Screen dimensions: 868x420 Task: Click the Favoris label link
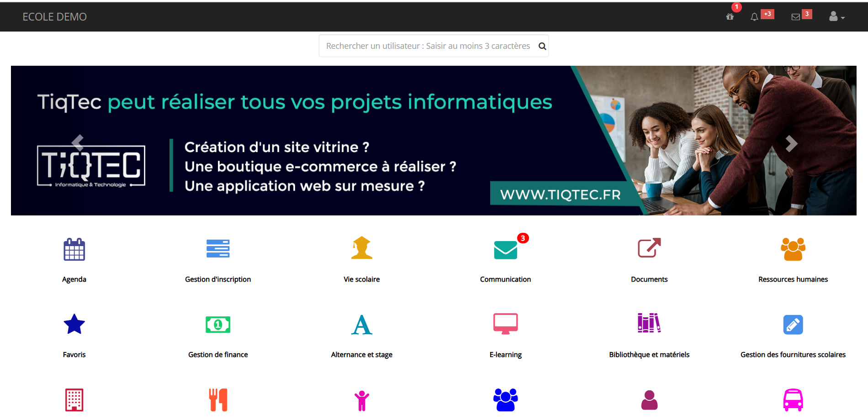pyautogui.click(x=74, y=355)
